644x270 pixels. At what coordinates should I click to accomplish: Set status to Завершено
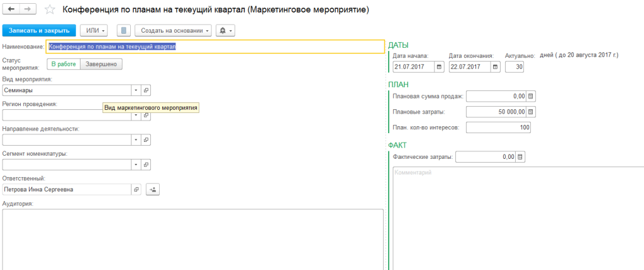[x=101, y=64]
